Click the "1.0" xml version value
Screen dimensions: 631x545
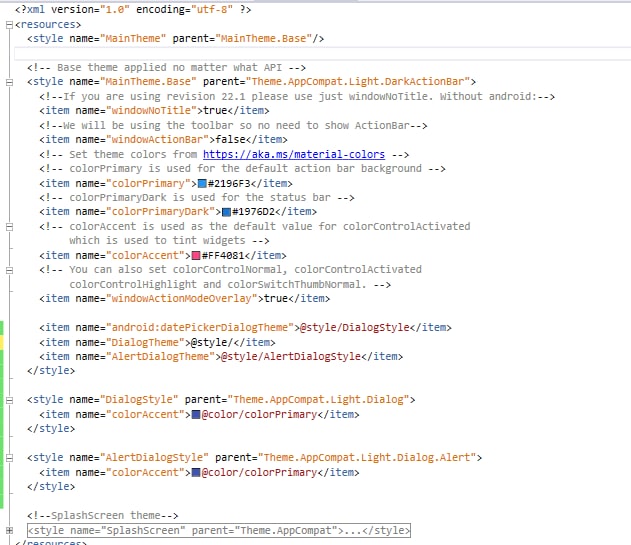pyautogui.click(x=114, y=10)
